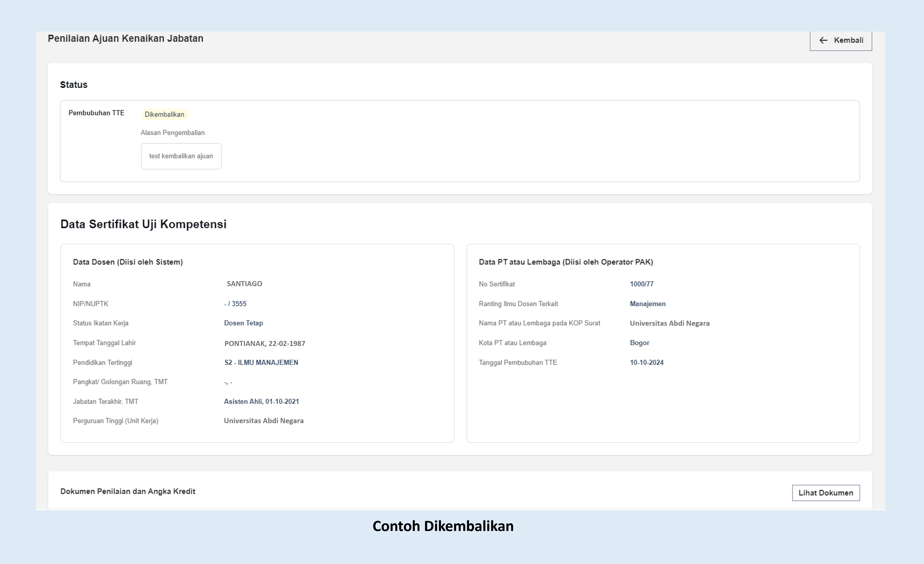Select the name value SANTIAGO
Viewport: 924px width, 564px height.
coord(245,284)
